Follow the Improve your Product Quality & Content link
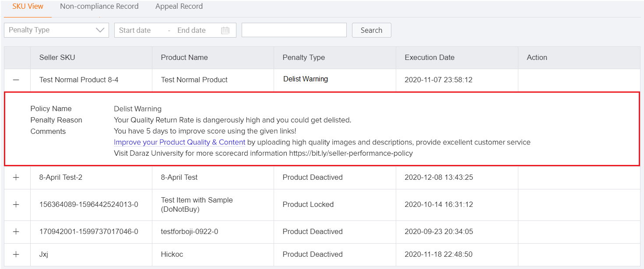Viewport: 644px width, 269px height. point(179,142)
